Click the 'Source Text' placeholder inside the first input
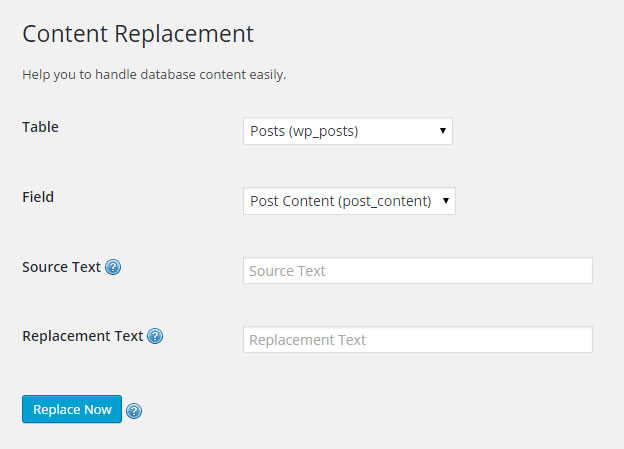The image size is (624, 449). pos(287,271)
